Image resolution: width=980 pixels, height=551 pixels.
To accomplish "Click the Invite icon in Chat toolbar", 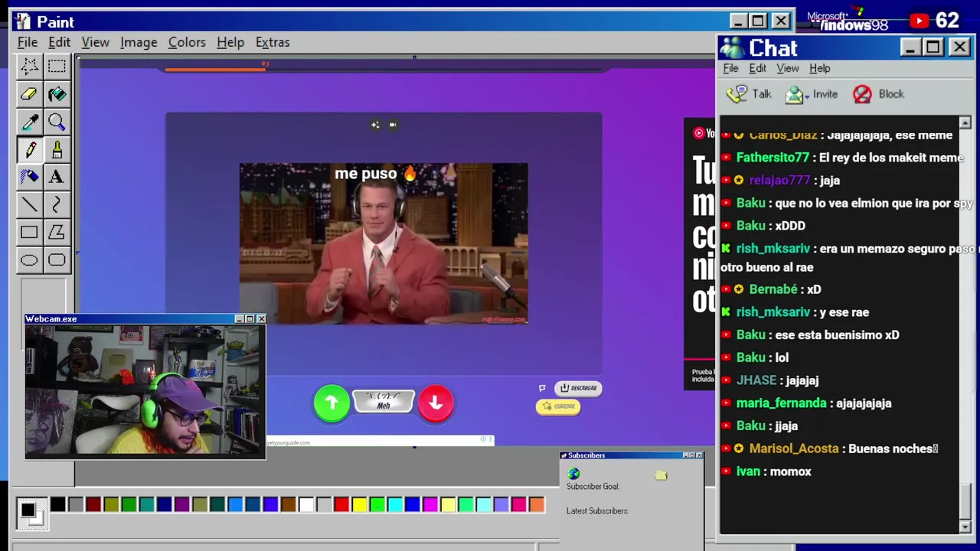I will pos(795,94).
